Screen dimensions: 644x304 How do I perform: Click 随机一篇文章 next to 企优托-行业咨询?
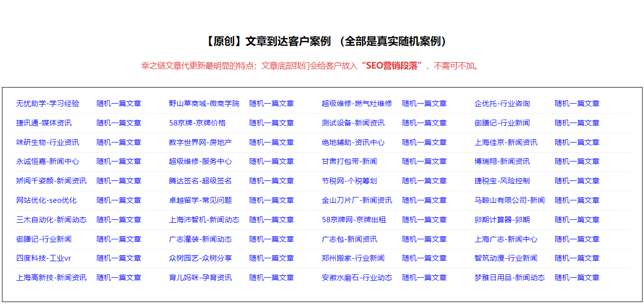click(x=577, y=104)
